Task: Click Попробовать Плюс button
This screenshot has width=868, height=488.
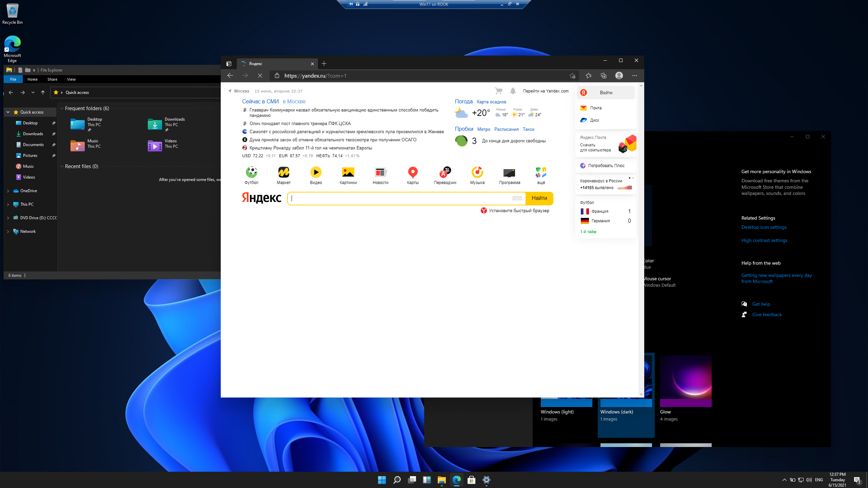Action: pyautogui.click(x=606, y=166)
